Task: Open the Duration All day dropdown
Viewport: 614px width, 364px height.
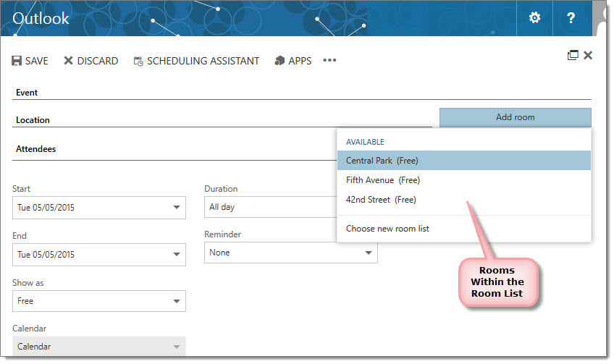Action: (x=271, y=207)
